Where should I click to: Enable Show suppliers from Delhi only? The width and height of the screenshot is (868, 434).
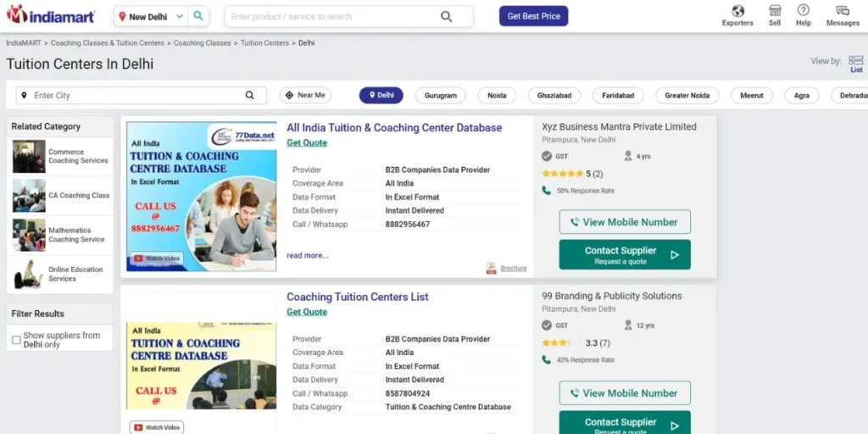[x=17, y=340]
